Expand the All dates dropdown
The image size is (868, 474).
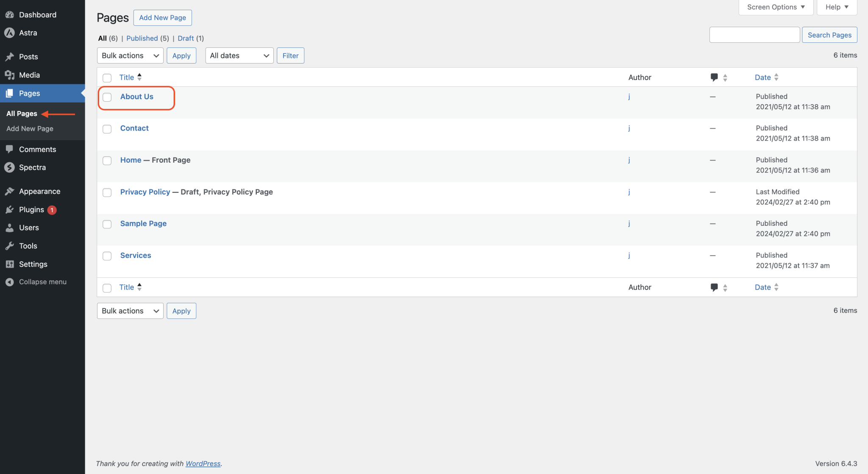click(239, 55)
